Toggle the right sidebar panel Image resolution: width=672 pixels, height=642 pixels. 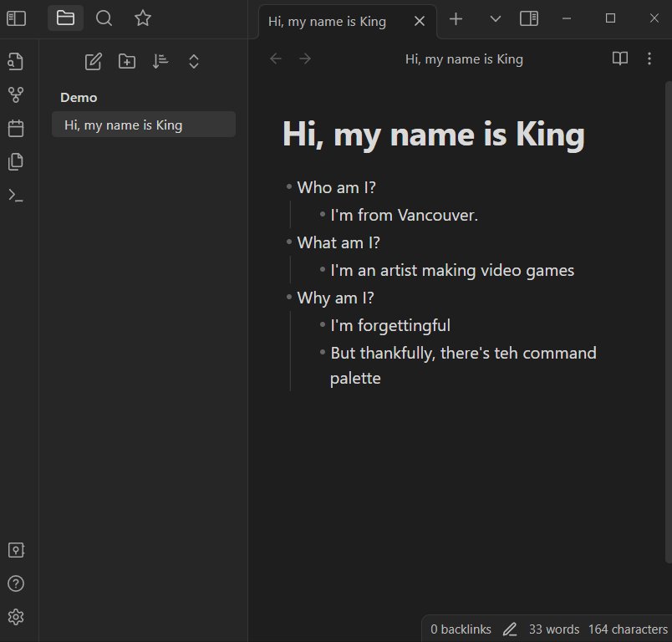[529, 18]
